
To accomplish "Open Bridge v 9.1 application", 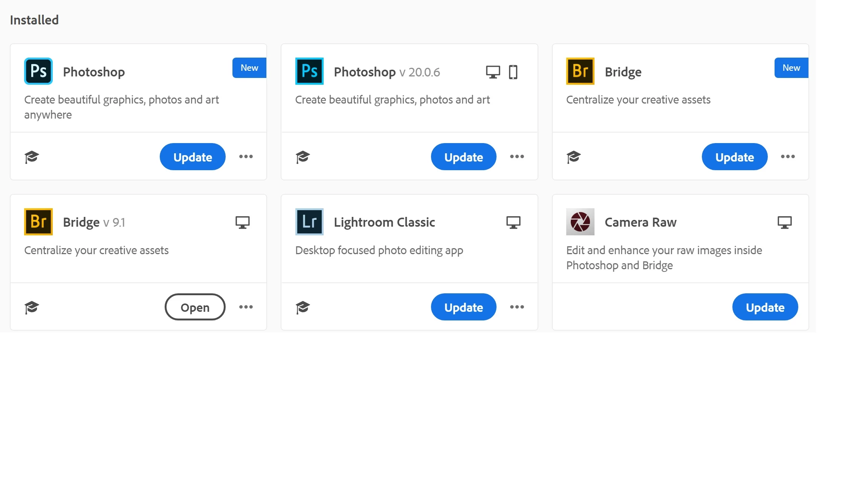I will [195, 307].
